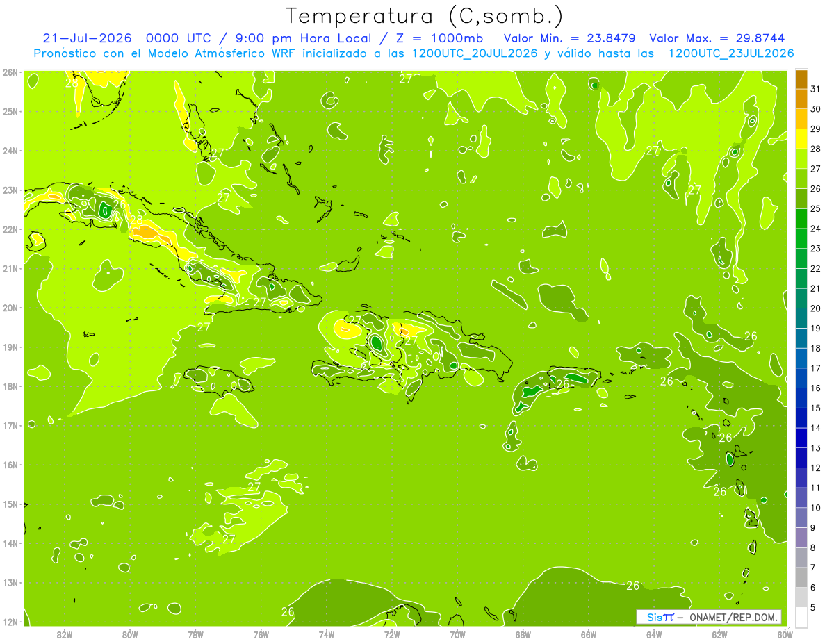Click the '10' label on the color legend
The height and width of the screenshot is (644, 834).
point(816,508)
